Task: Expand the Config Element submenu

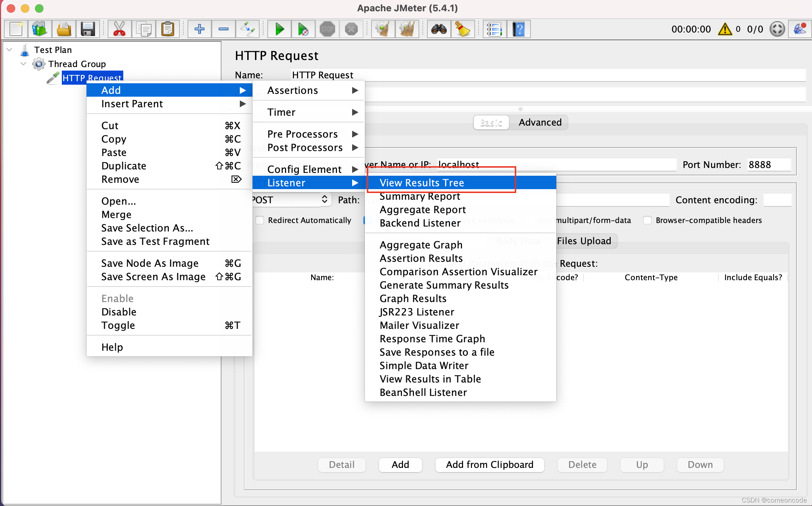Action: click(308, 169)
